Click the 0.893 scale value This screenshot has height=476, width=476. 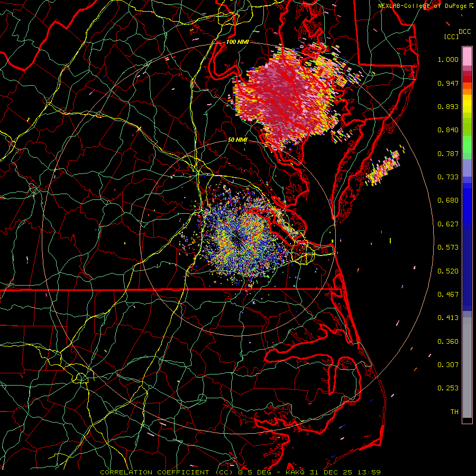448,106
